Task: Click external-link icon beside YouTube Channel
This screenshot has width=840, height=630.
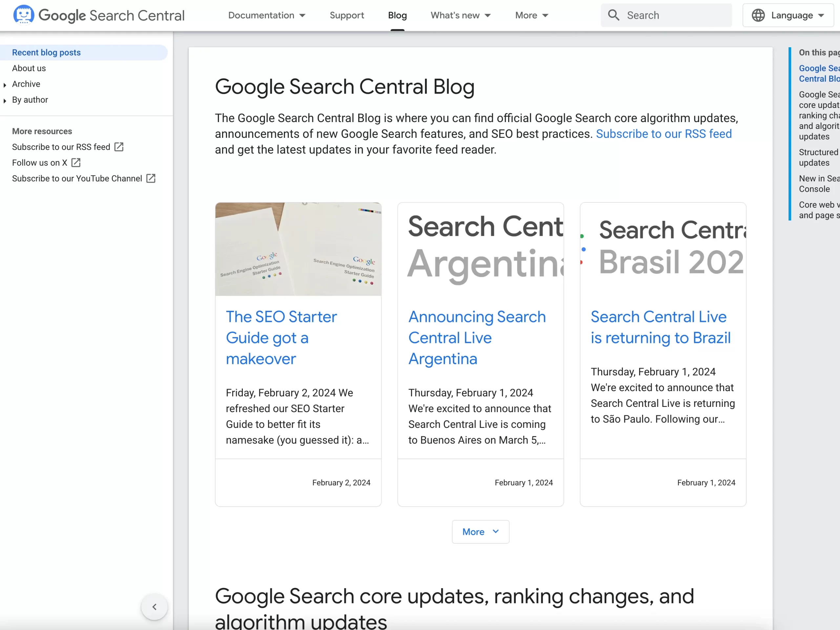Action: click(x=151, y=178)
